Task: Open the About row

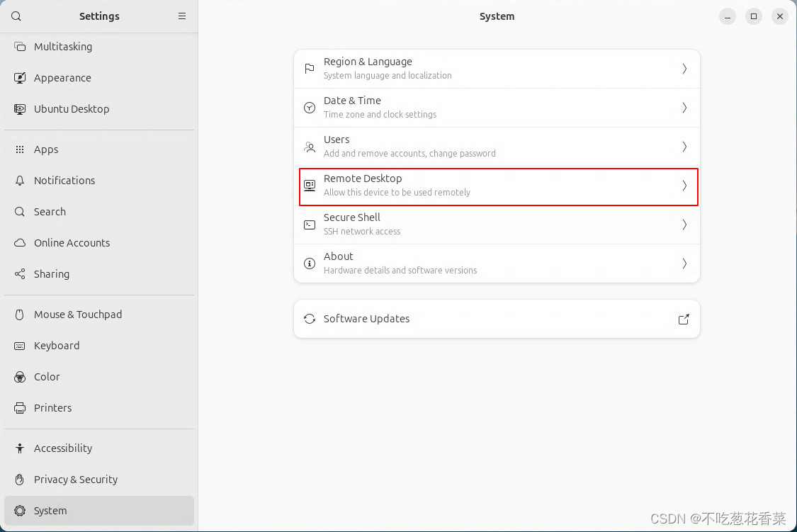Action: click(497, 264)
